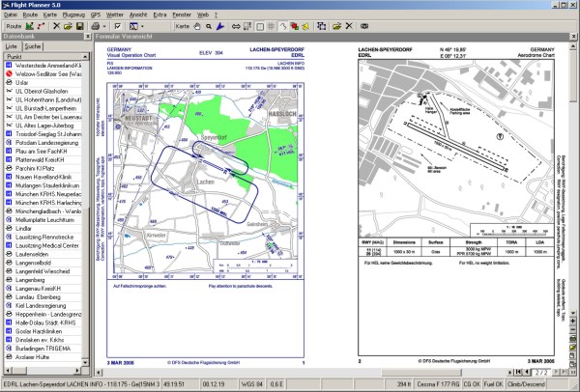Click the sort arrow in the Punkt column header

click(85, 57)
